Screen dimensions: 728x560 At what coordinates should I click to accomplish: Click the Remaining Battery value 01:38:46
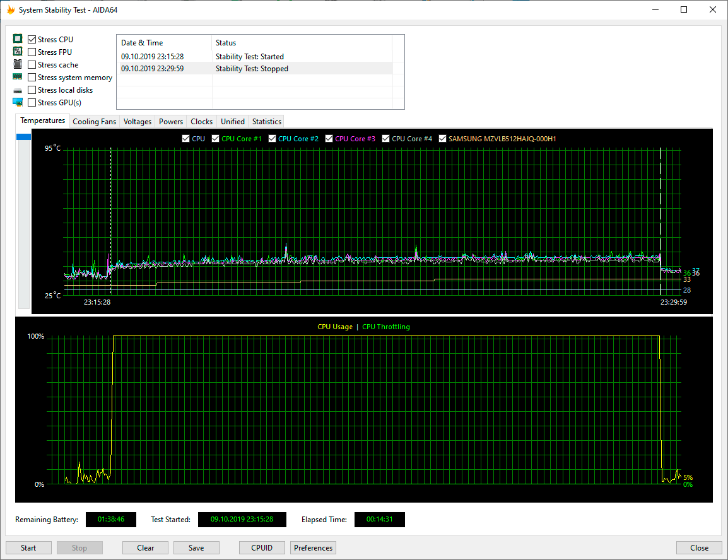pos(111,520)
